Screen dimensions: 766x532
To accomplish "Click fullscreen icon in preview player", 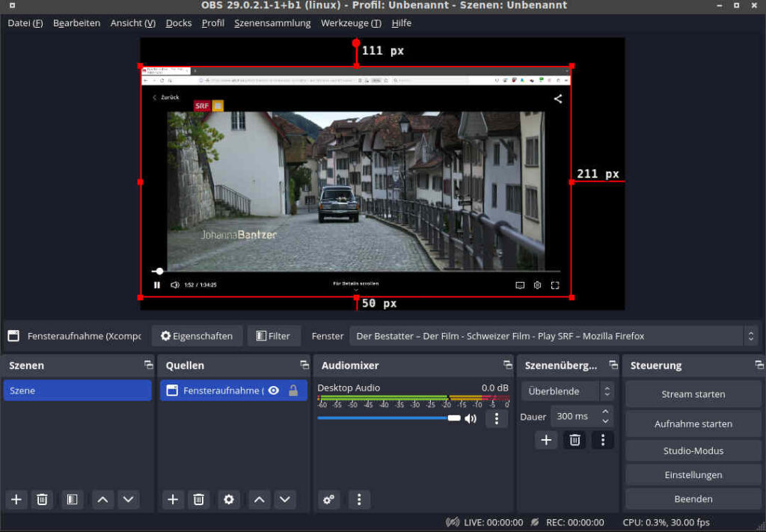I will click(x=555, y=285).
